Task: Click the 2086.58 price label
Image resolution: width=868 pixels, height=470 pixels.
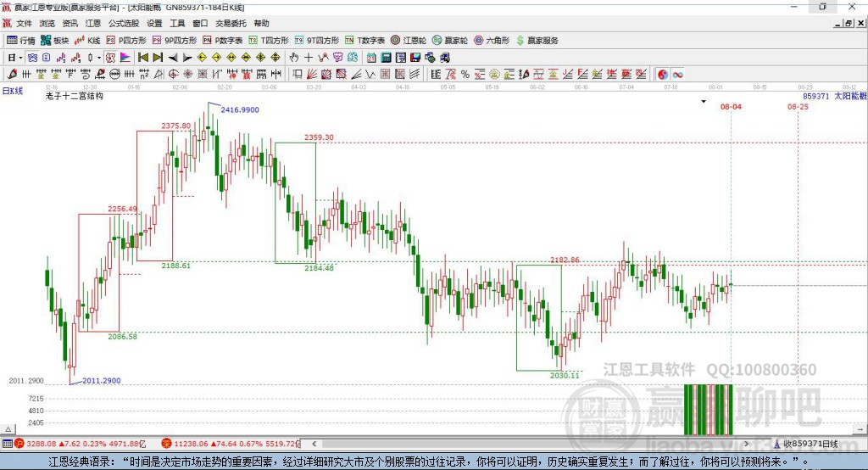Action: click(x=122, y=337)
